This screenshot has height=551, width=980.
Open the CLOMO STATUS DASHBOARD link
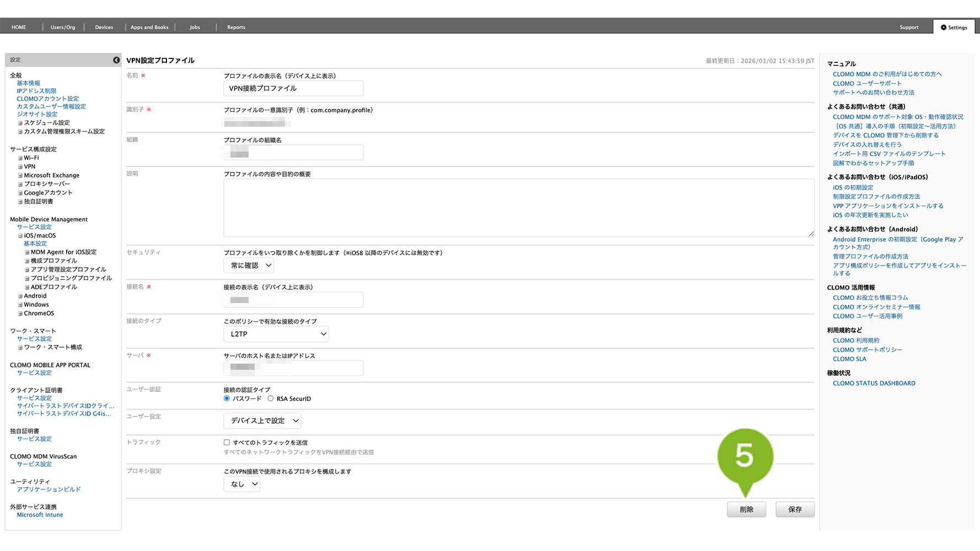(x=874, y=383)
